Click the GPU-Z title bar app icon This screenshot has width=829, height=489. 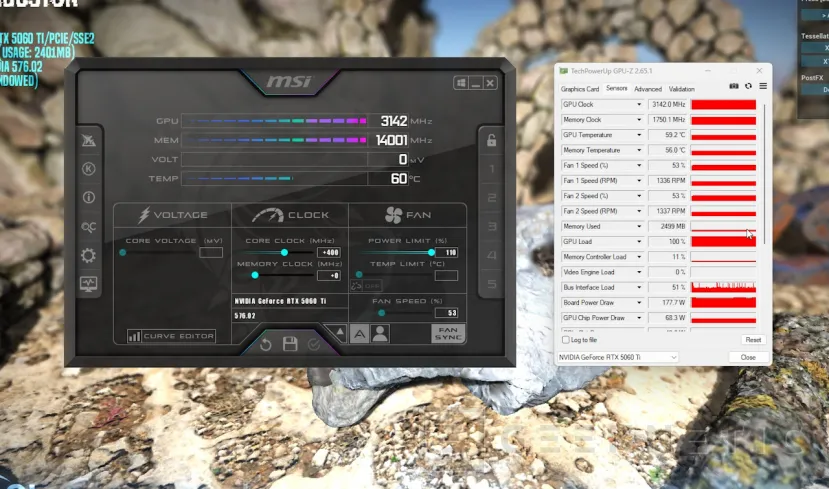click(x=564, y=71)
